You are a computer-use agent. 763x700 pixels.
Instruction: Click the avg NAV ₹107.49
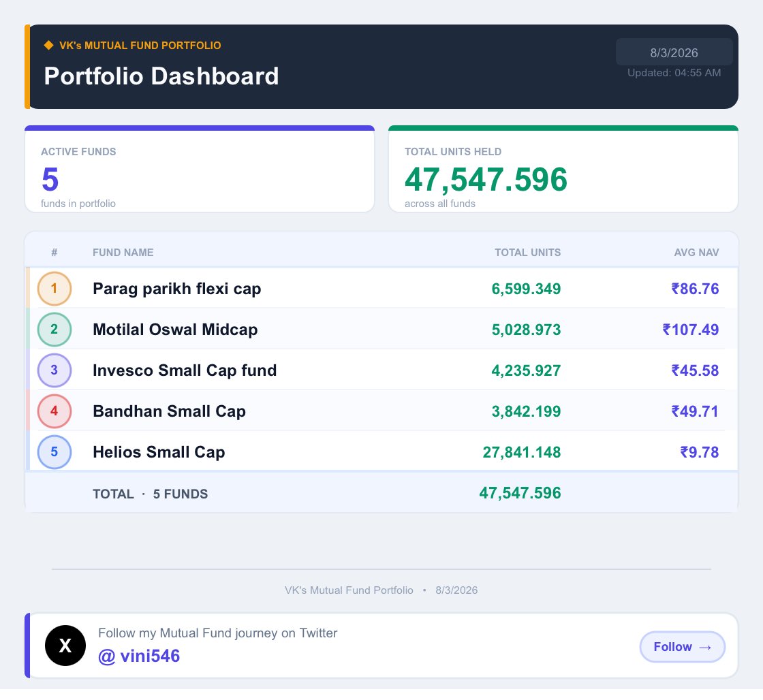click(691, 330)
